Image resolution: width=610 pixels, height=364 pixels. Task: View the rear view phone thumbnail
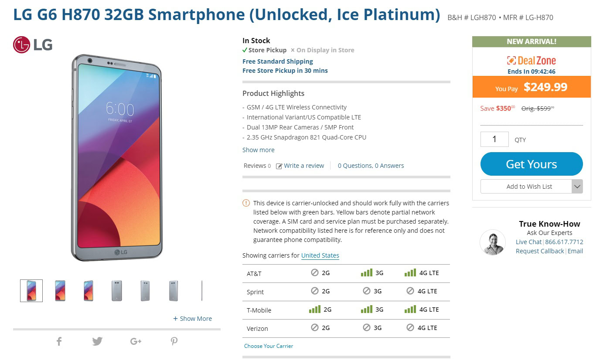(117, 291)
